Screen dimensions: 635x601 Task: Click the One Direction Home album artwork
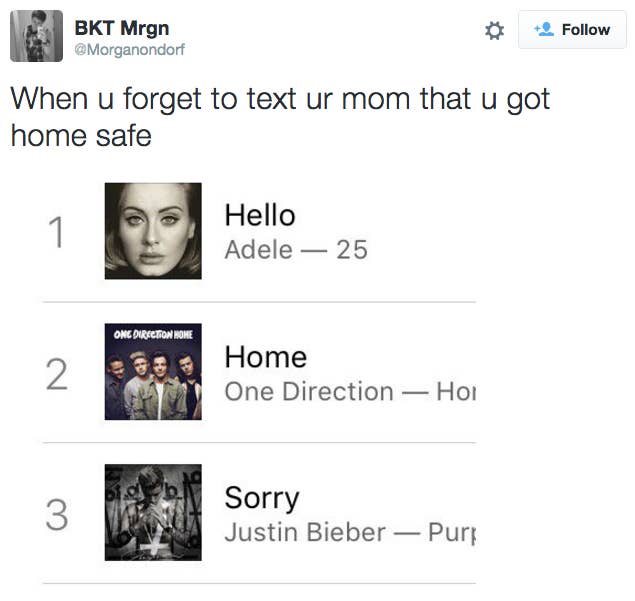153,371
